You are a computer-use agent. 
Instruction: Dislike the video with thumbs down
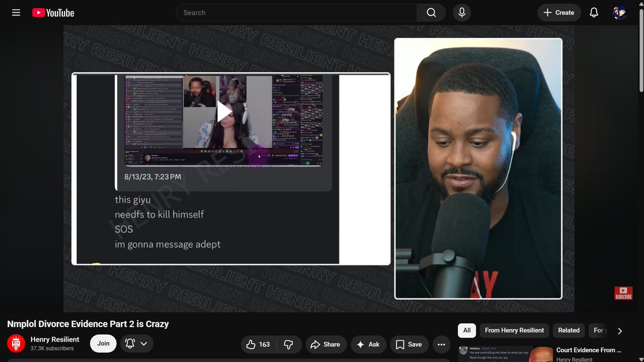coord(288,344)
